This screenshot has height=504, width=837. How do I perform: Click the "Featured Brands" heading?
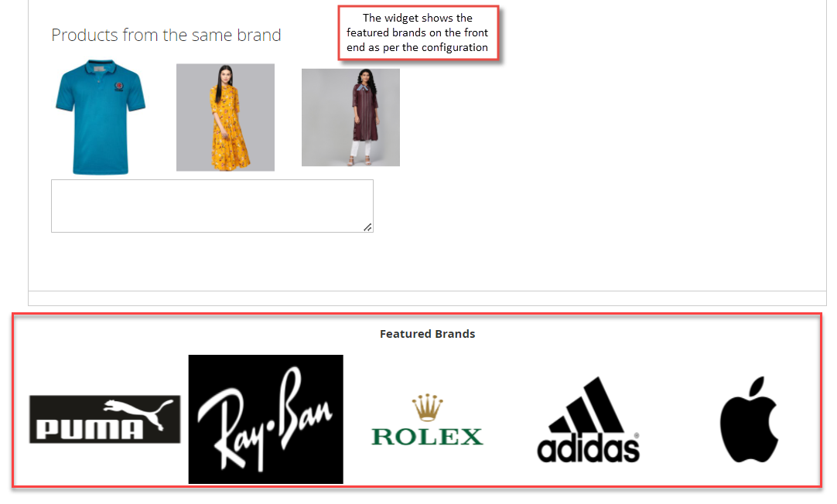coord(427,334)
